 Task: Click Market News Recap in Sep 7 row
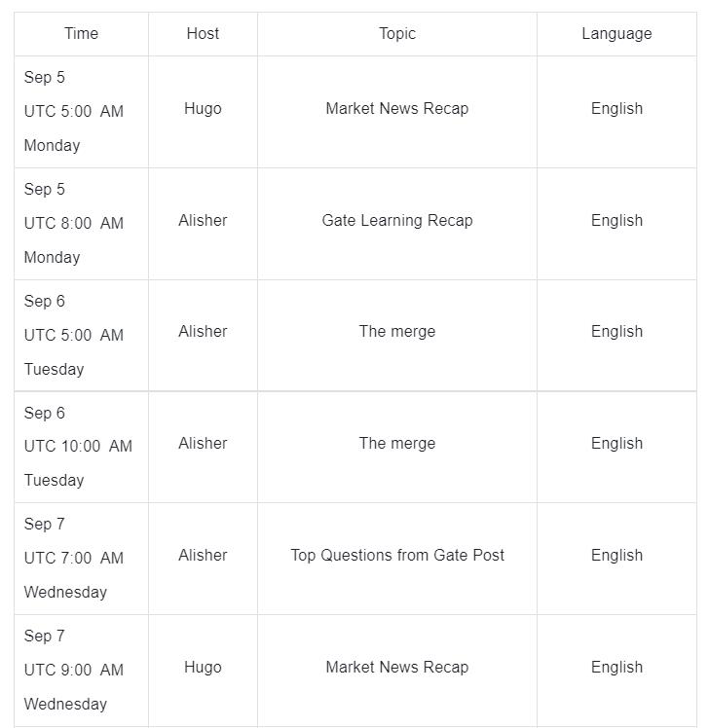point(397,667)
